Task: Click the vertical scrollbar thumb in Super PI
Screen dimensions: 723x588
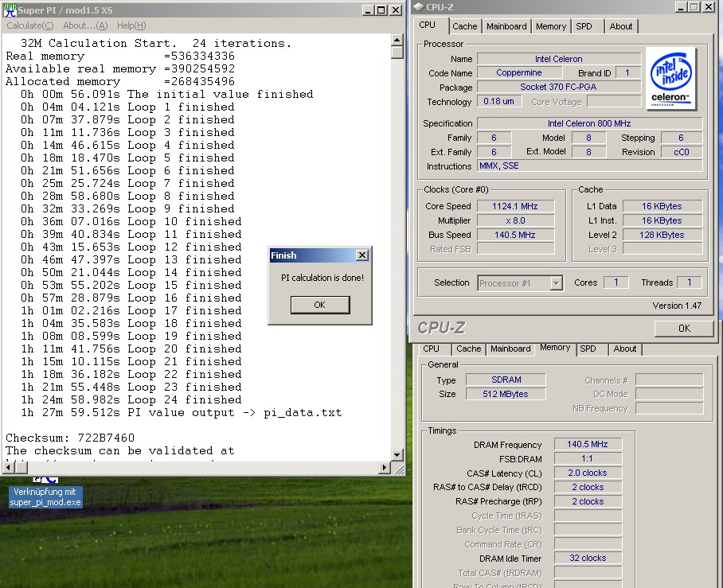Action: 397,52
